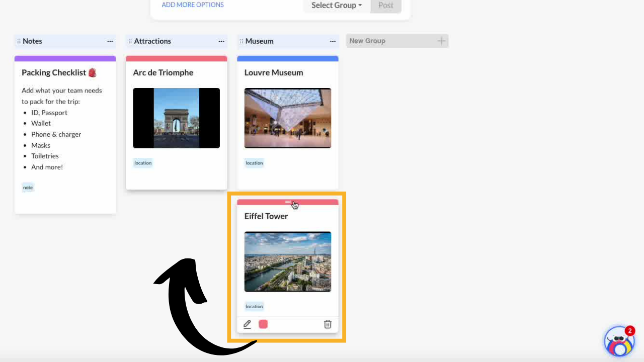Delete the Eiffel Tower card with trash icon
644x362 pixels.
point(328,324)
